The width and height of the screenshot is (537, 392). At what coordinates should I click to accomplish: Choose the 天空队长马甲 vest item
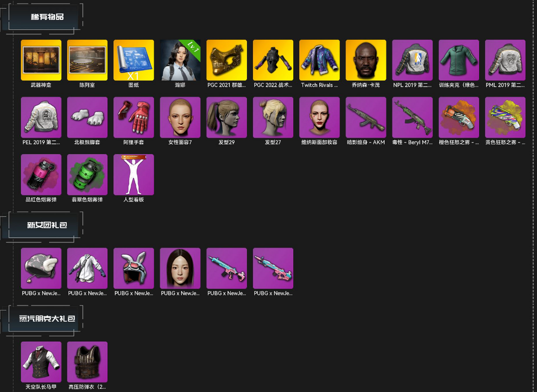click(41, 362)
